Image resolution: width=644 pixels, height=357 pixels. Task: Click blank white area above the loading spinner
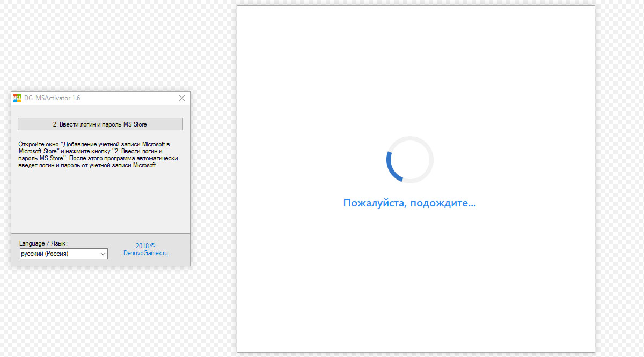pyautogui.click(x=415, y=70)
